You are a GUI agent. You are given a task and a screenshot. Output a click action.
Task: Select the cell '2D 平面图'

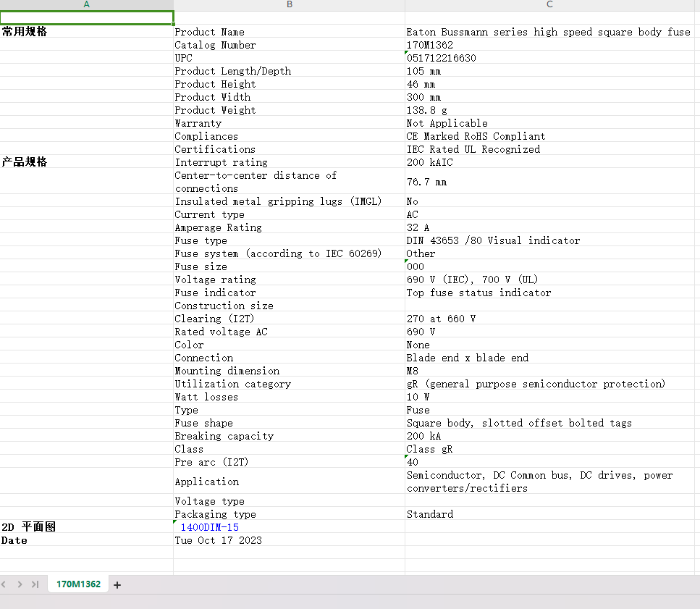(87, 527)
